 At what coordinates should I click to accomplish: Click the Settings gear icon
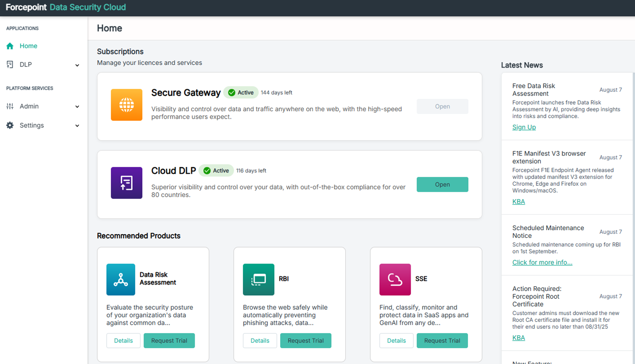point(10,125)
